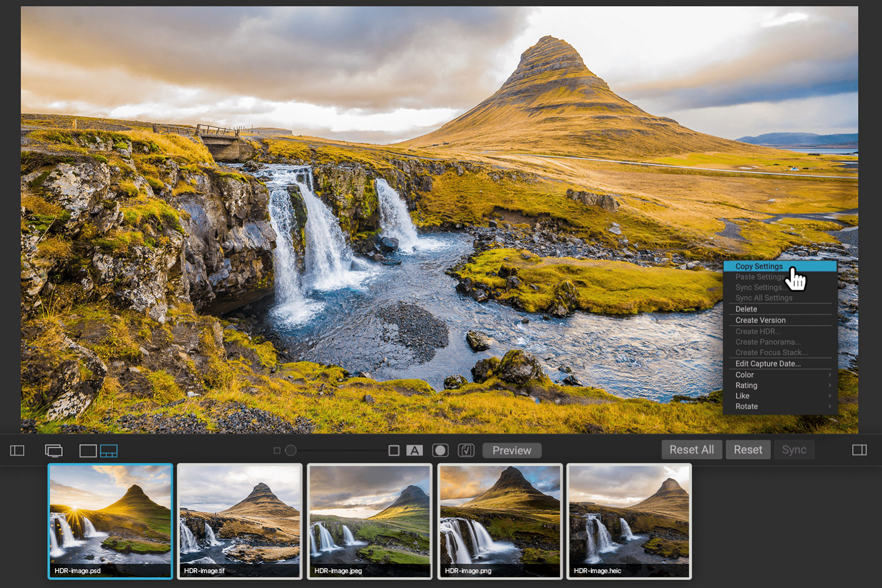
Task: Click Edit Capture Date menu entry
Action: click(x=768, y=363)
